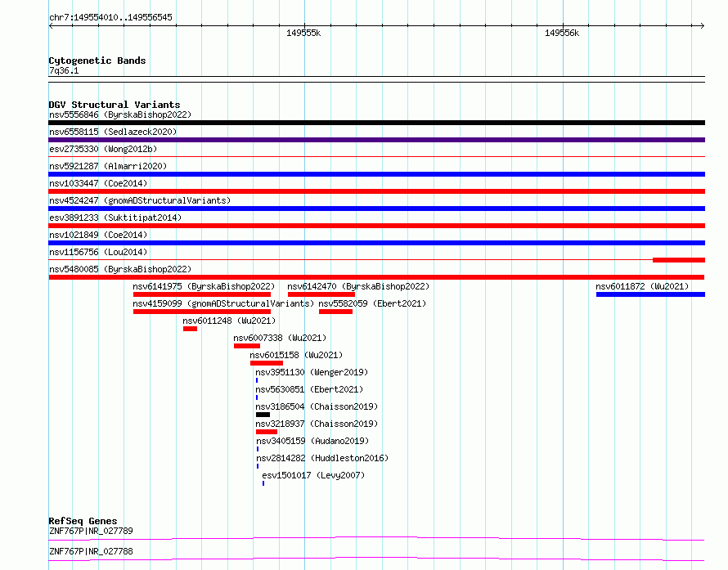Select the black nsv5556846 variant bar
The width and height of the screenshot is (728, 570).
coord(376,123)
